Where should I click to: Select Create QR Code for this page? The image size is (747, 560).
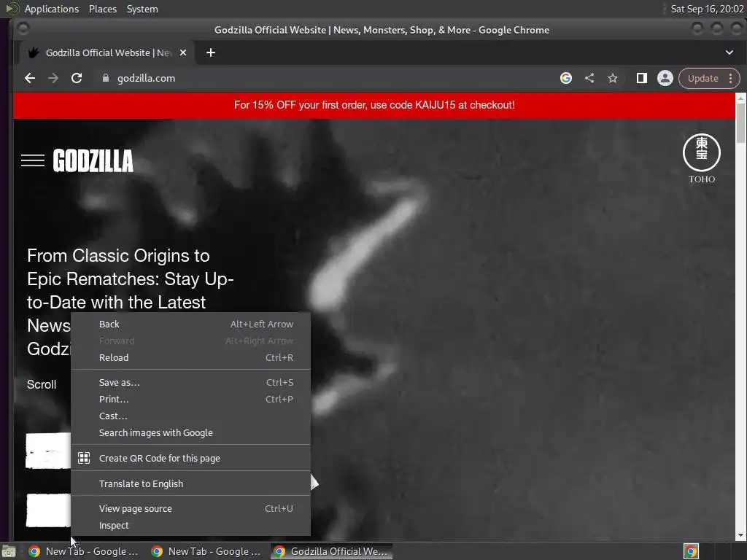click(x=190, y=458)
